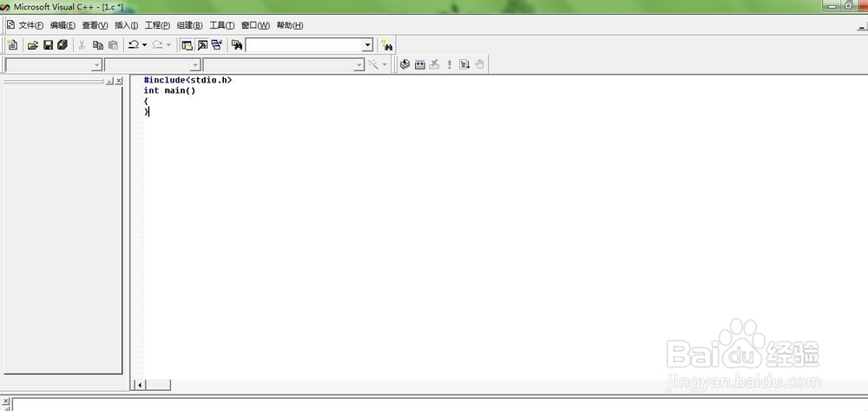
Task: Open the 插入(I) menu
Action: [126, 25]
